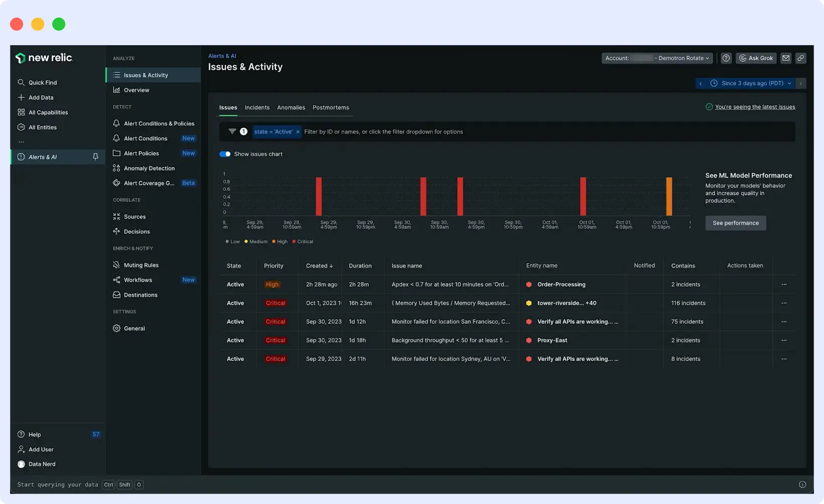
Task: Open the Ask Grok assistant
Action: click(756, 58)
